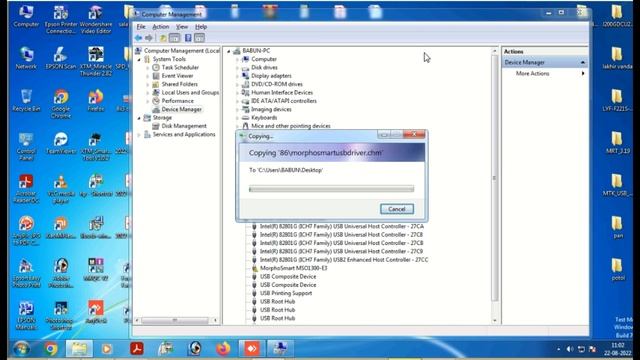Image resolution: width=640 pixels, height=360 pixels.
Task: Select MorphoSmart MSO1300-E3 device
Action: click(293, 268)
